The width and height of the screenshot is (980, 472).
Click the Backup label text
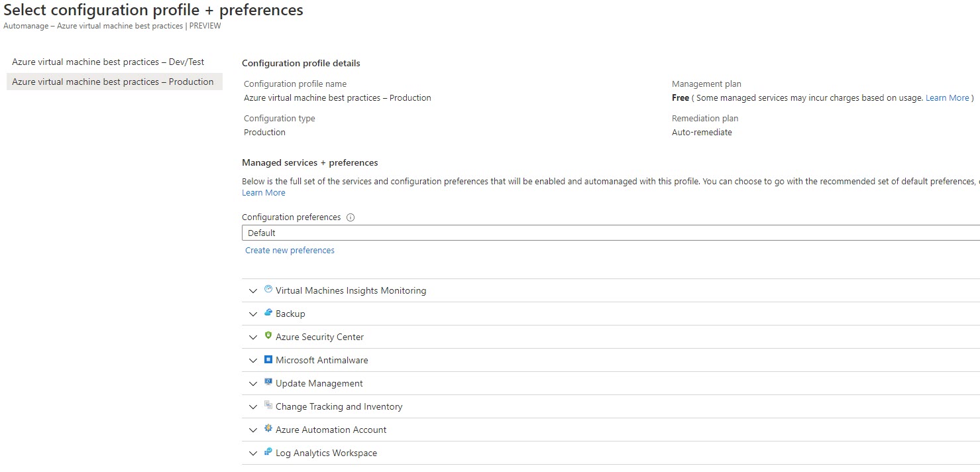290,314
